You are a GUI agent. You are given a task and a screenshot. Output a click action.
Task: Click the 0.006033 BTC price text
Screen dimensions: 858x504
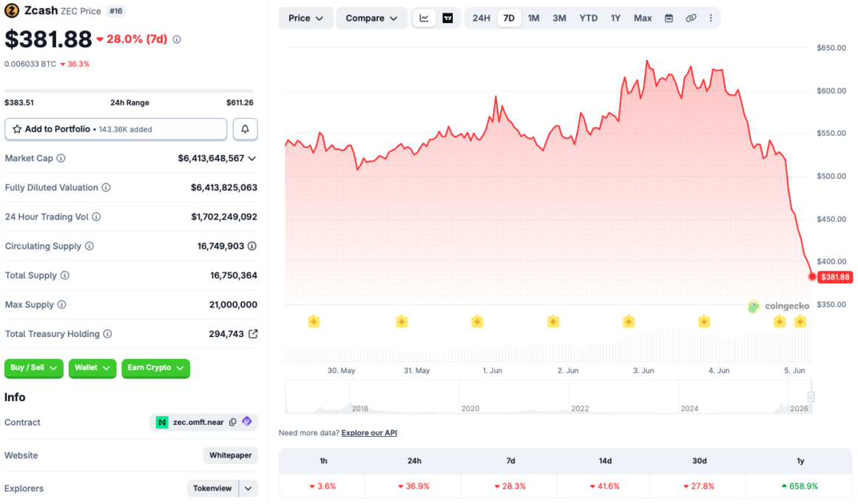[30, 64]
